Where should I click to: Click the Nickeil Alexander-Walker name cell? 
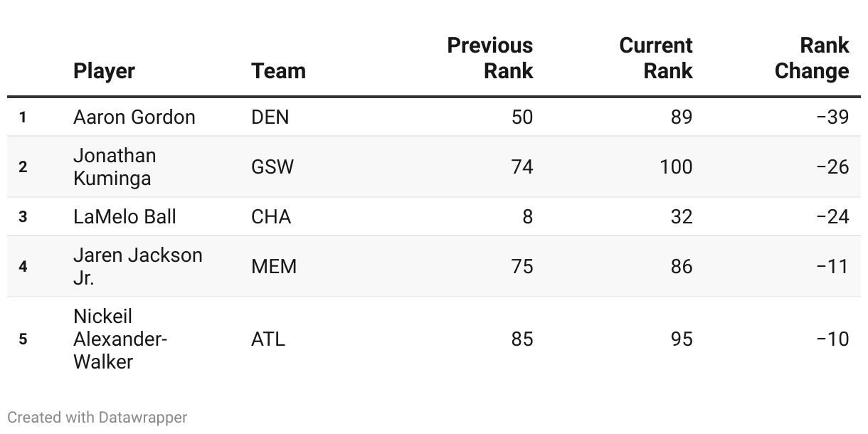pos(120,339)
